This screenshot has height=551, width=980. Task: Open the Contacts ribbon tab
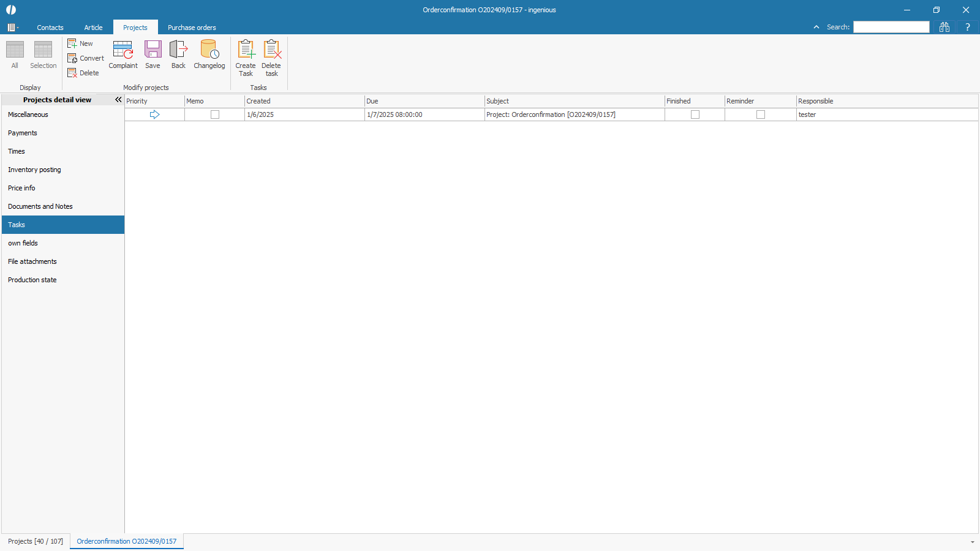50,28
